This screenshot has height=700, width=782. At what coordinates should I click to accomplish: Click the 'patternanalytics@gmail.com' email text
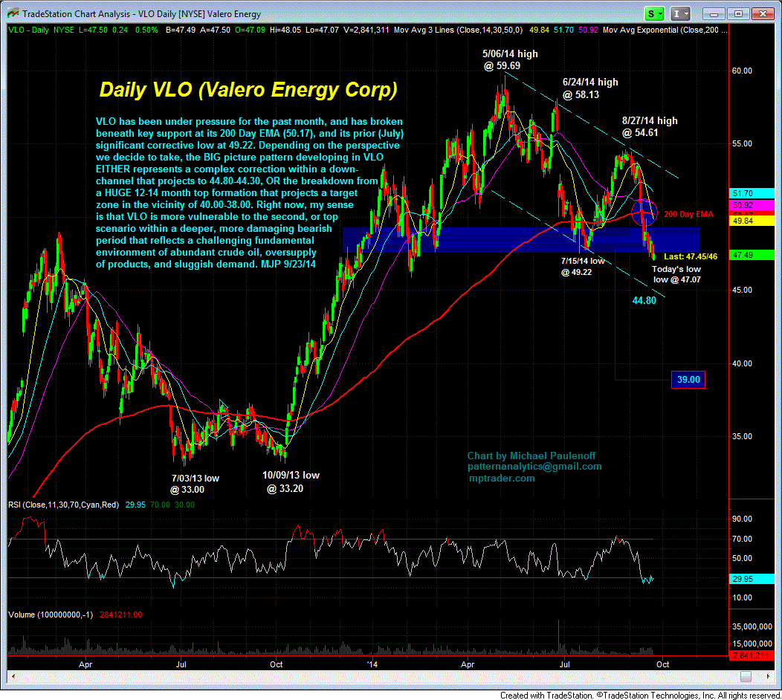534,467
